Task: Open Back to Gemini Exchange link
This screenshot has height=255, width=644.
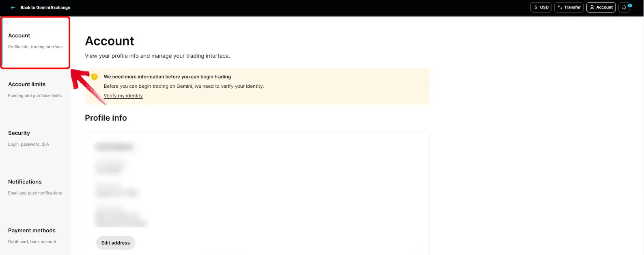Action: (x=45, y=8)
